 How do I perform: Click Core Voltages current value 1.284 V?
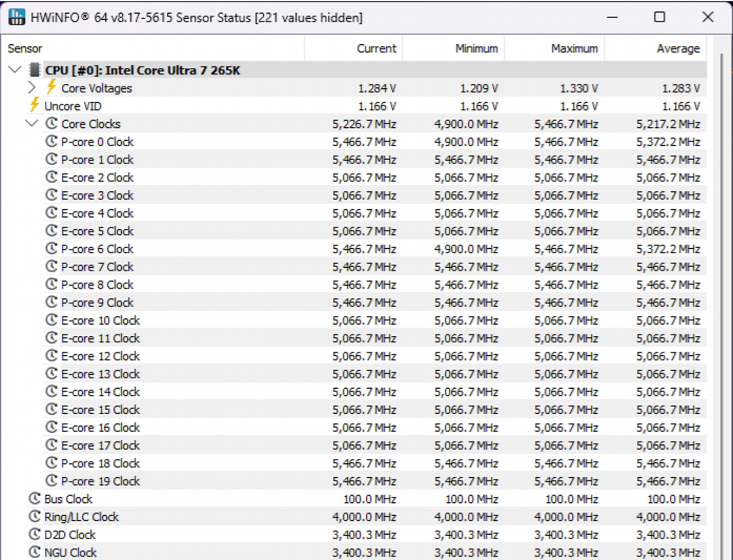(x=377, y=88)
